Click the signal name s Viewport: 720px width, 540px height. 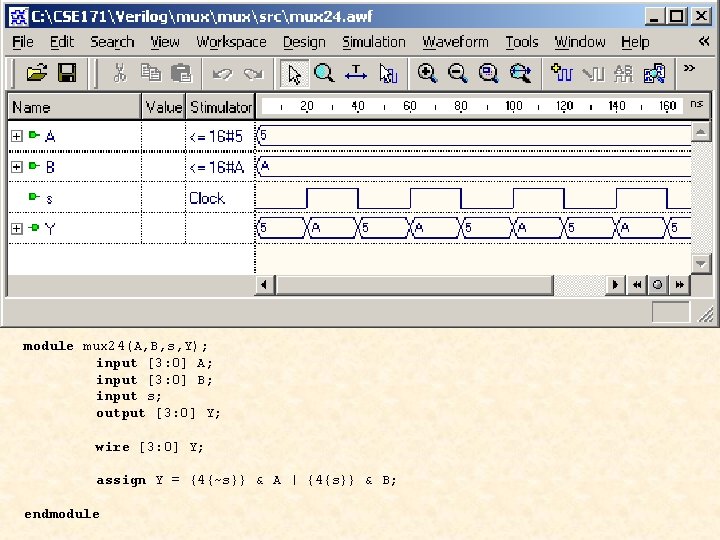[49, 199]
